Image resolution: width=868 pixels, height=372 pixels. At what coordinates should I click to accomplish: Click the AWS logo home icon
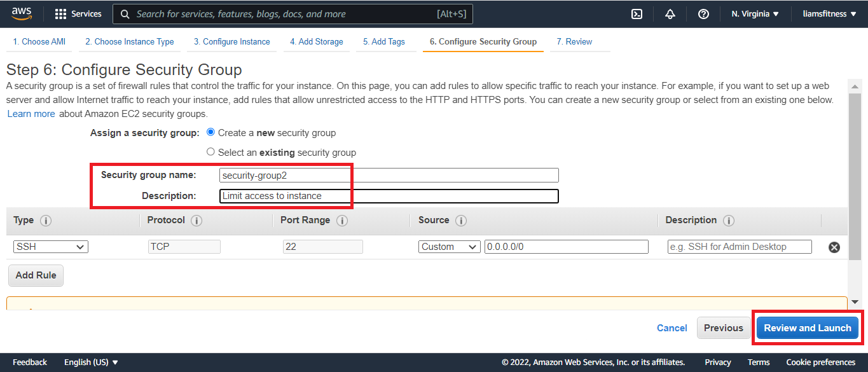coord(22,13)
